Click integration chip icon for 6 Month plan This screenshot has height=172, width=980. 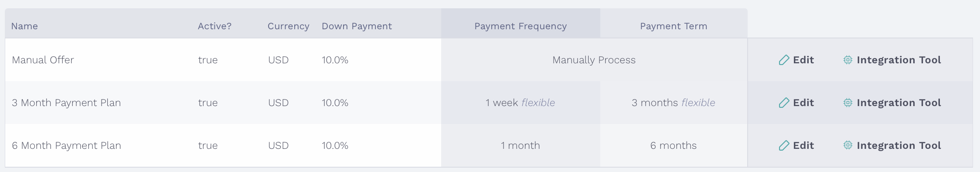(847, 145)
